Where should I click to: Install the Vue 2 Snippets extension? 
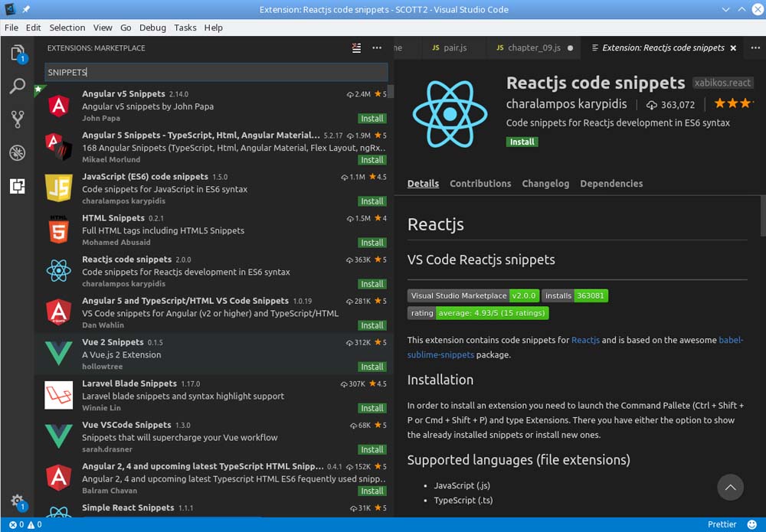(x=372, y=367)
